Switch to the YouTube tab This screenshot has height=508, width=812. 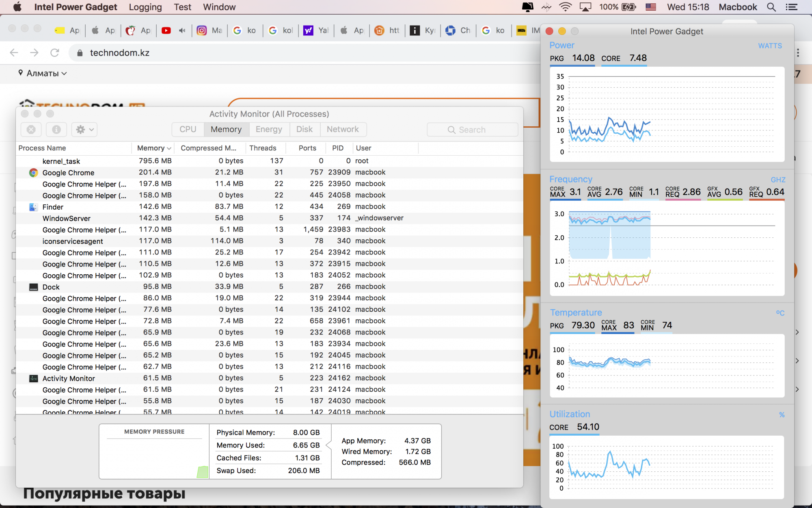tap(166, 30)
